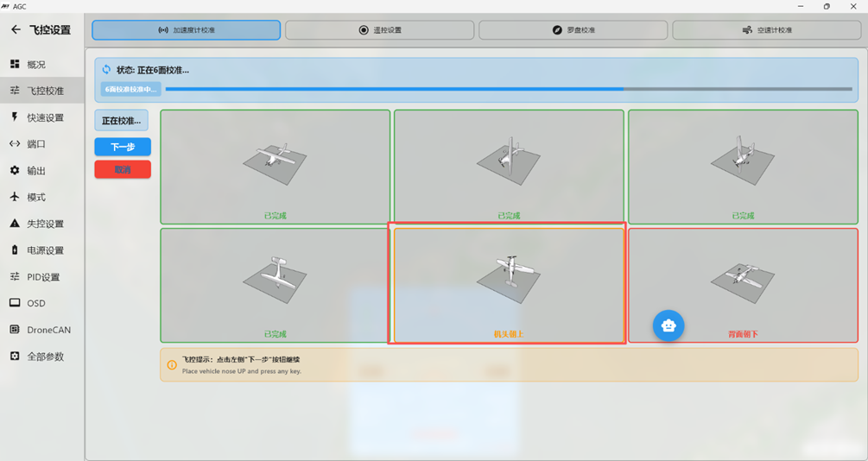Open the 电源设置 battery icon entry

[15, 250]
